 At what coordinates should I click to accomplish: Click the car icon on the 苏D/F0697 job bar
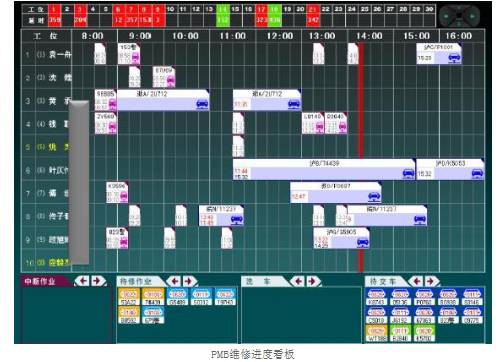click(374, 196)
